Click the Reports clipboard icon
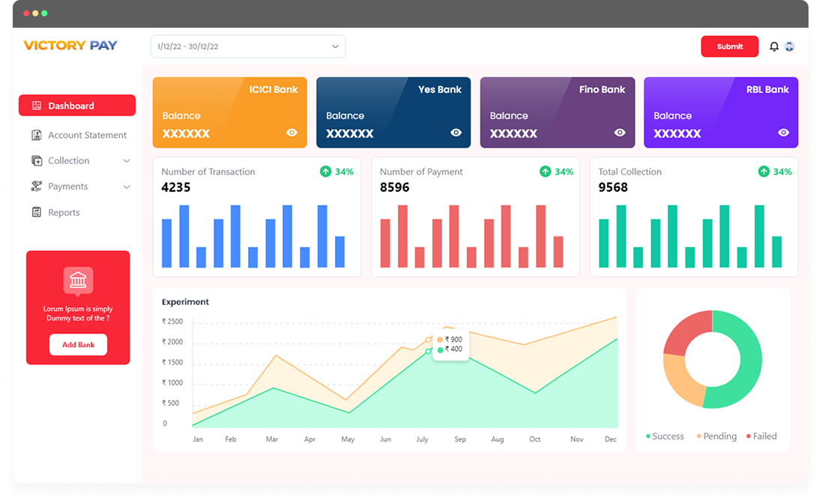The height and width of the screenshot is (504, 822). tap(36, 213)
